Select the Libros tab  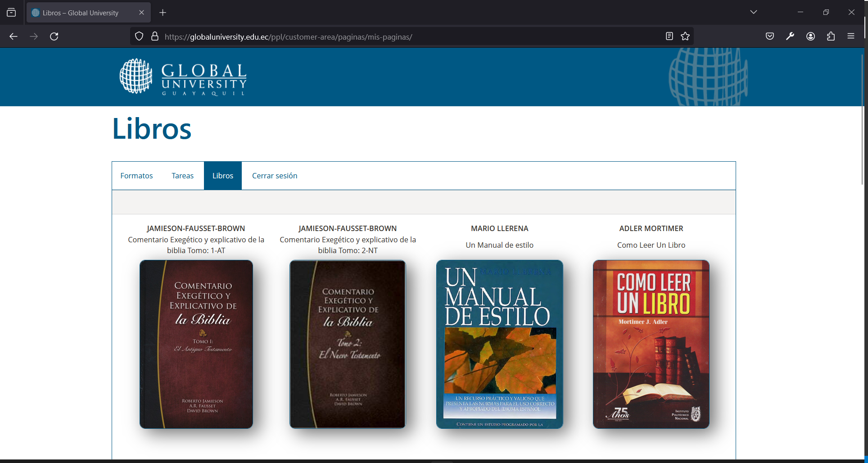click(x=223, y=176)
